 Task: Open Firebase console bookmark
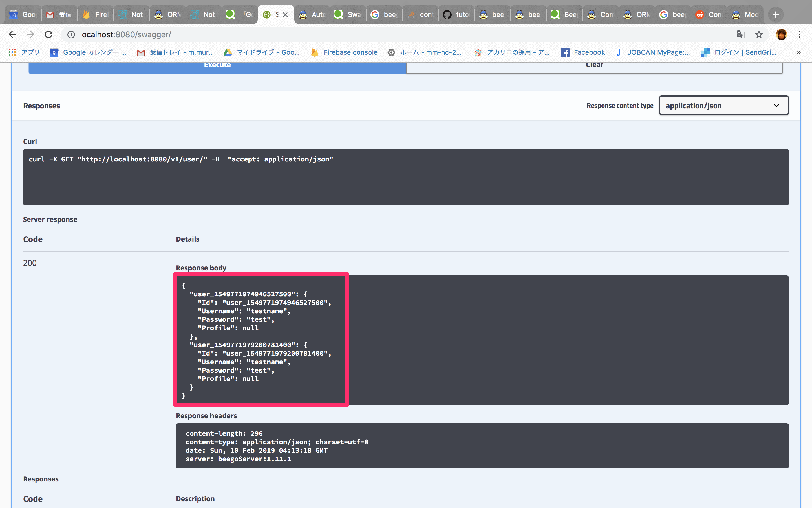tap(344, 52)
